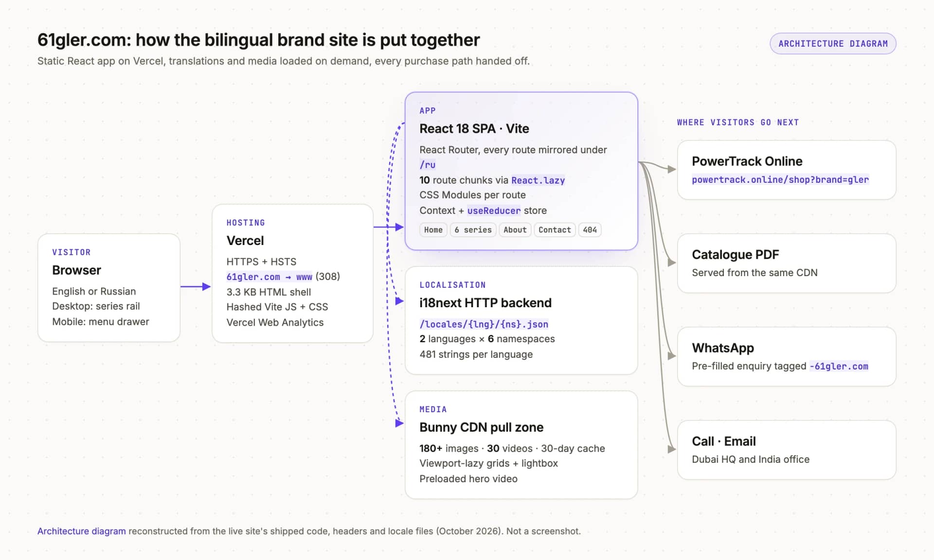Select the Bunny CDN pull zone heading
Image resolution: width=934 pixels, height=560 pixels.
pos(481,427)
